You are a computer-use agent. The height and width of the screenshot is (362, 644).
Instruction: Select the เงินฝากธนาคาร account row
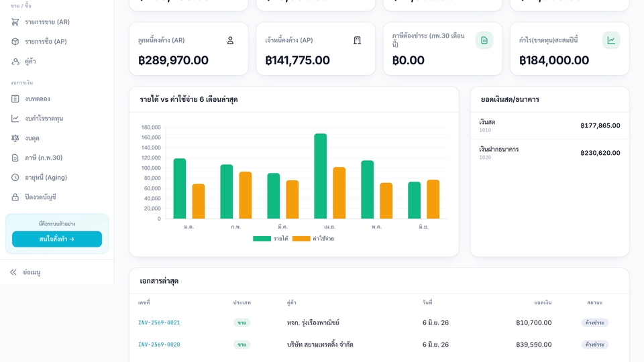[549, 153]
